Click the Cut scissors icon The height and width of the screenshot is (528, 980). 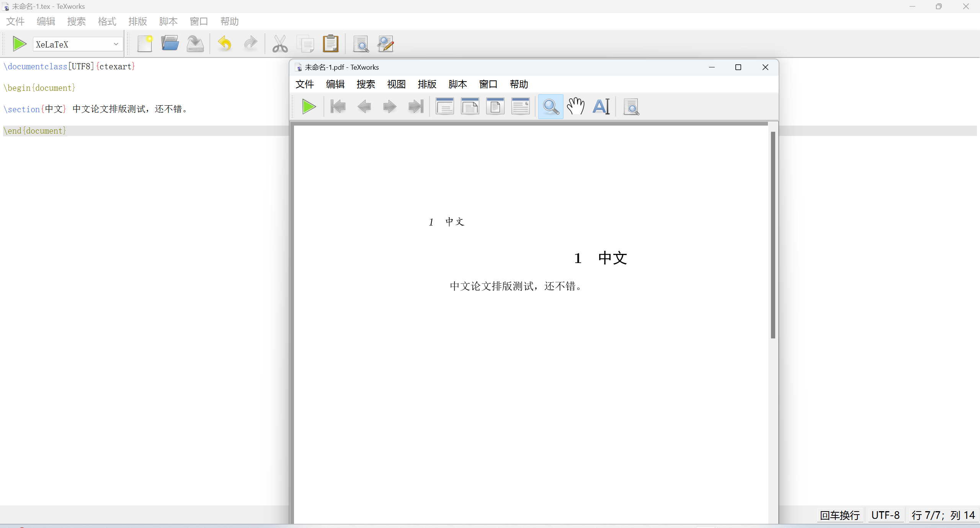coord(280,44)
